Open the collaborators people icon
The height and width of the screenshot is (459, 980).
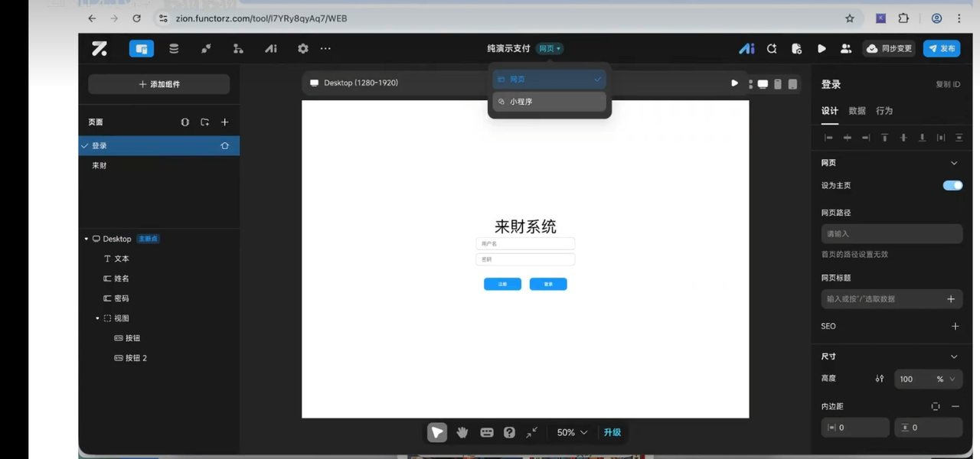tap(846, 48)
